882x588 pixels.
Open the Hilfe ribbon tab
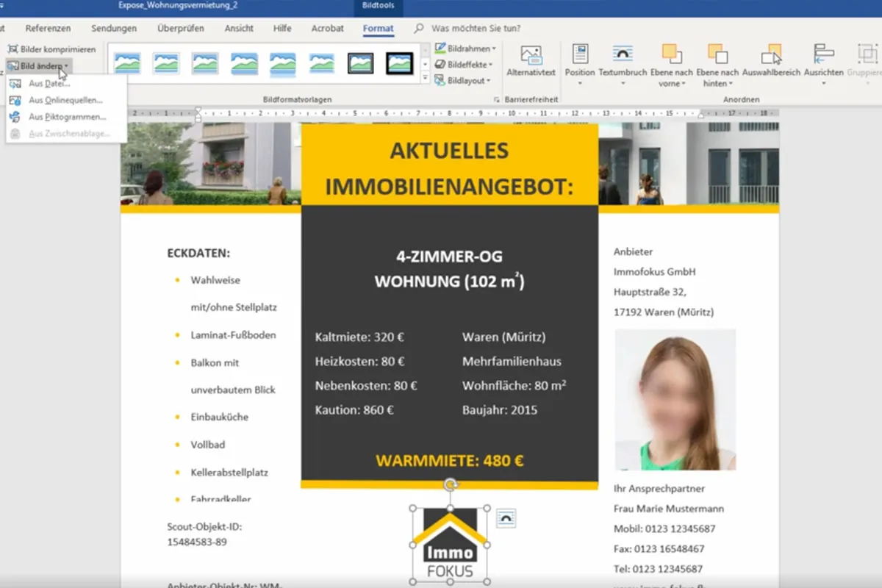click(x=282, y=29)
